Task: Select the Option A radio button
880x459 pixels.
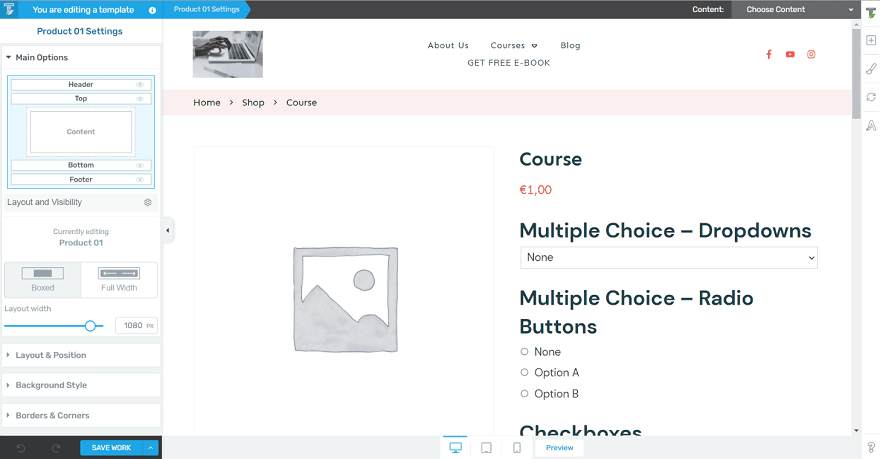Action: coord(525,373)
